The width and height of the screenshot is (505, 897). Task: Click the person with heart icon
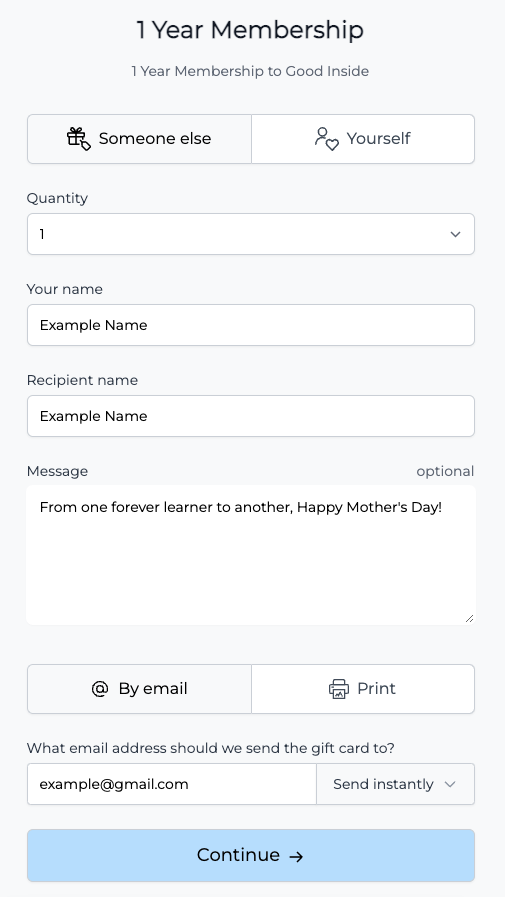pos(327,139)
